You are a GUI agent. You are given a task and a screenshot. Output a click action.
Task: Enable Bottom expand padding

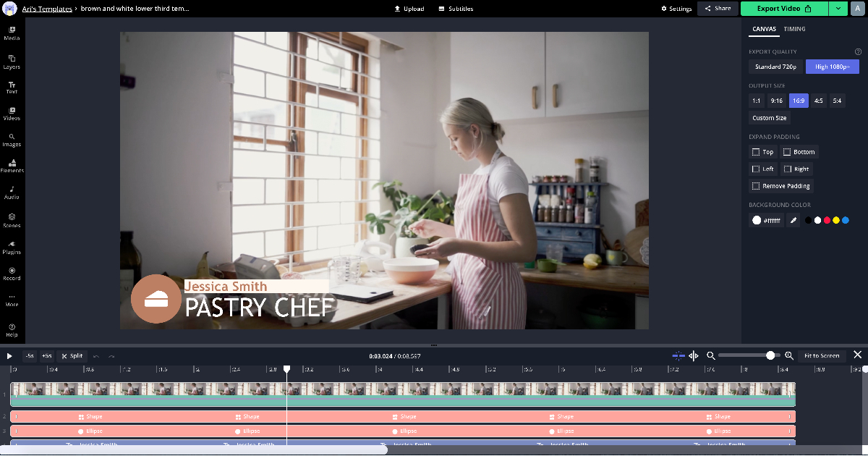[x=799, y=152]
